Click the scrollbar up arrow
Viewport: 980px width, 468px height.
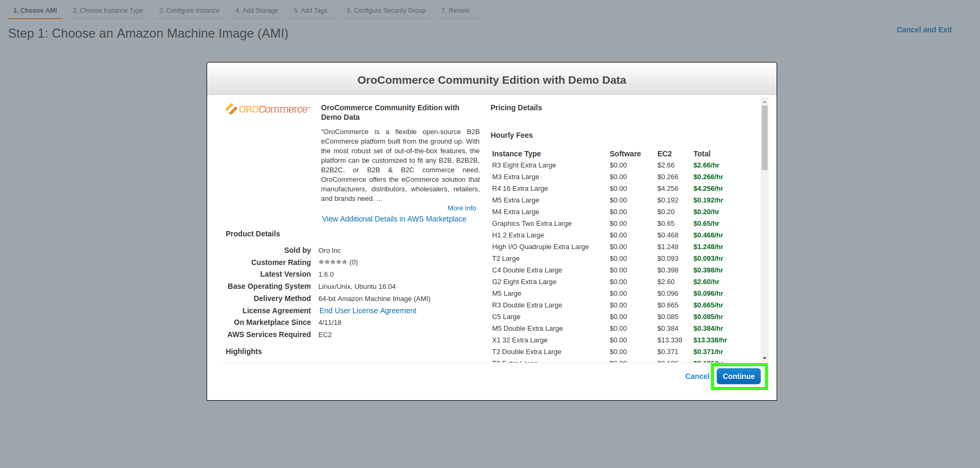[764, 101]
